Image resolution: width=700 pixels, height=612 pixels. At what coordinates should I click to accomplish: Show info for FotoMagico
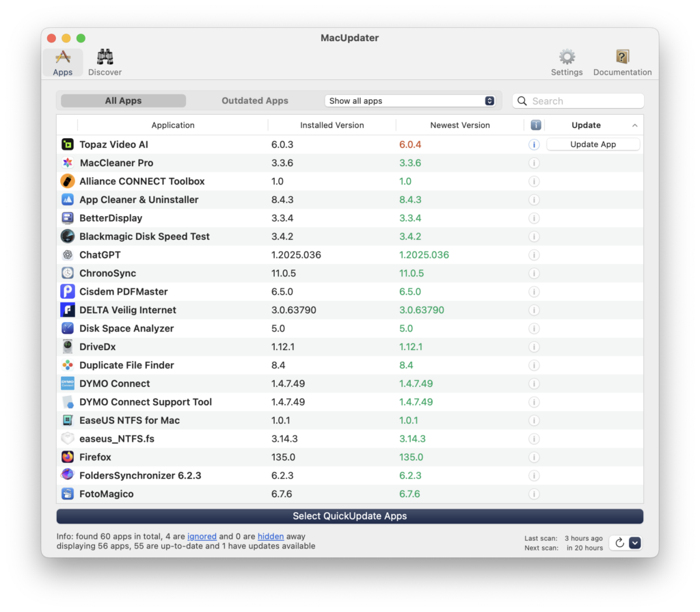pos(534,494)
